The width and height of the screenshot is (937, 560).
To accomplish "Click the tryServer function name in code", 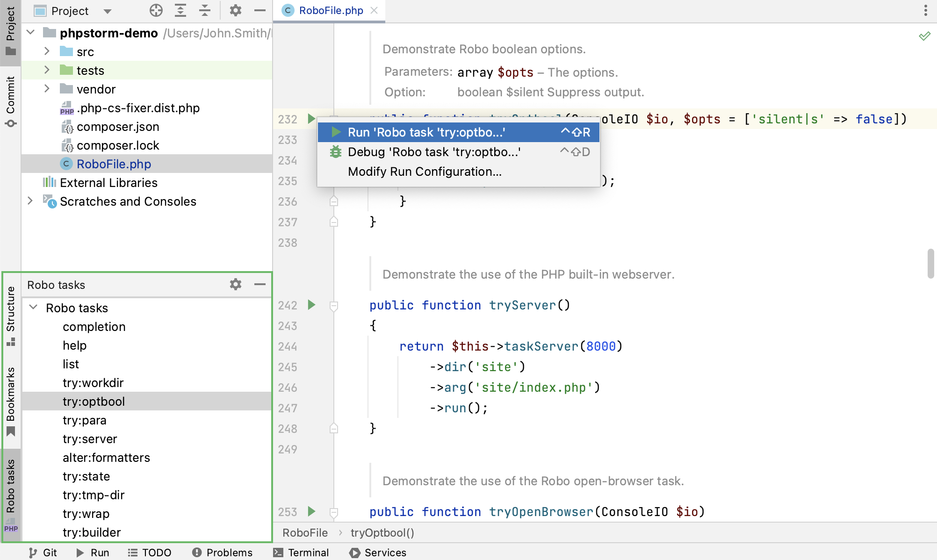I will point(522,305).
